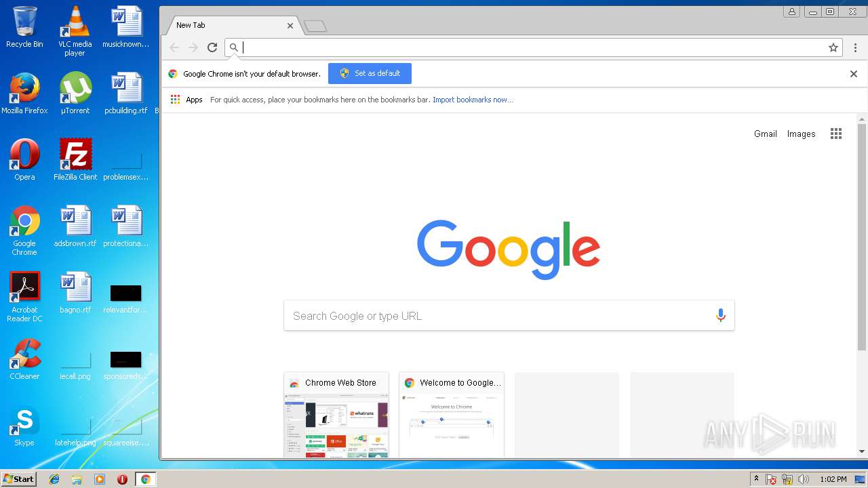Select the µTorrent desktop shortcut
This screenshot has width=868, height=488.
[75, 94]
